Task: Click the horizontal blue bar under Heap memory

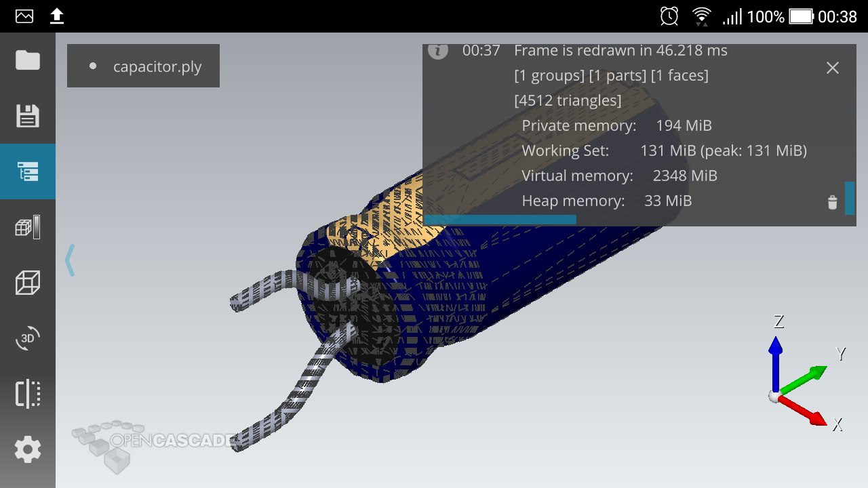Action: [500, 220]
